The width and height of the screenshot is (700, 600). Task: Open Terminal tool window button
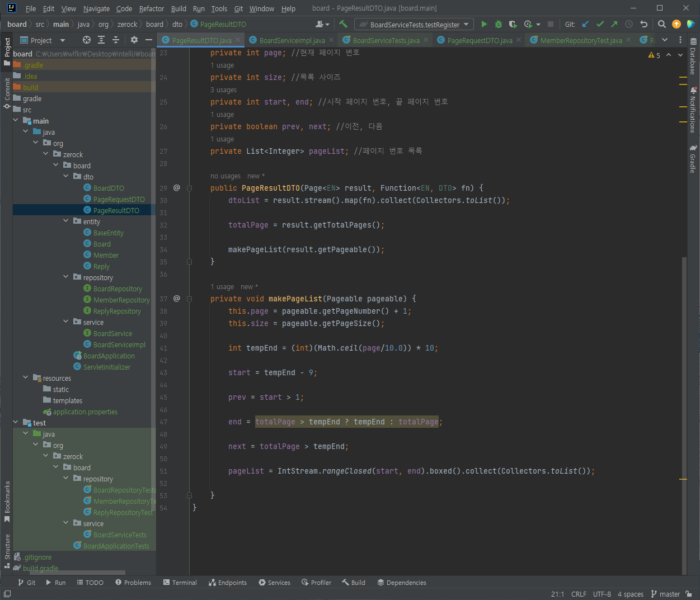tap(180, 582)
